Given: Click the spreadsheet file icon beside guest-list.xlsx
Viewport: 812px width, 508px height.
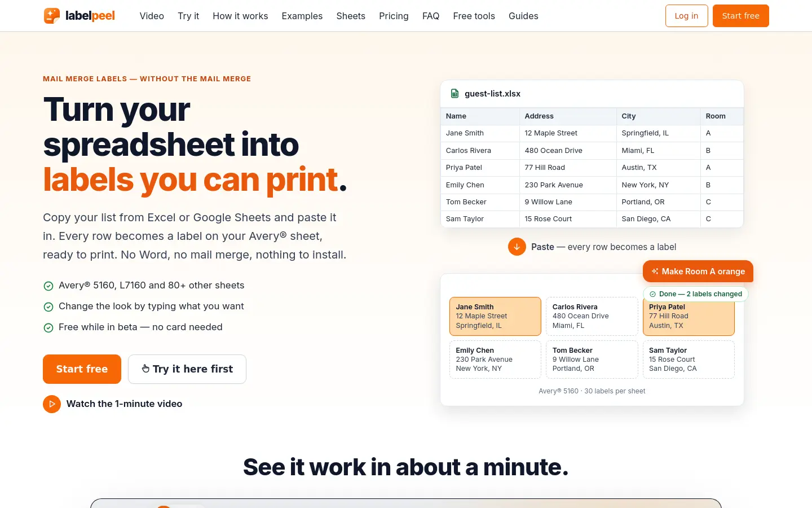Looking at the screenshot, I should point(454,94).
